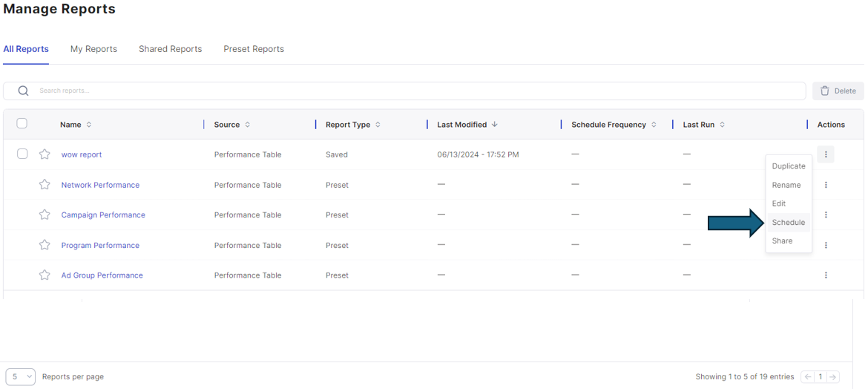Open the Campaign Performance report link
868x389 pixels.
103,215
